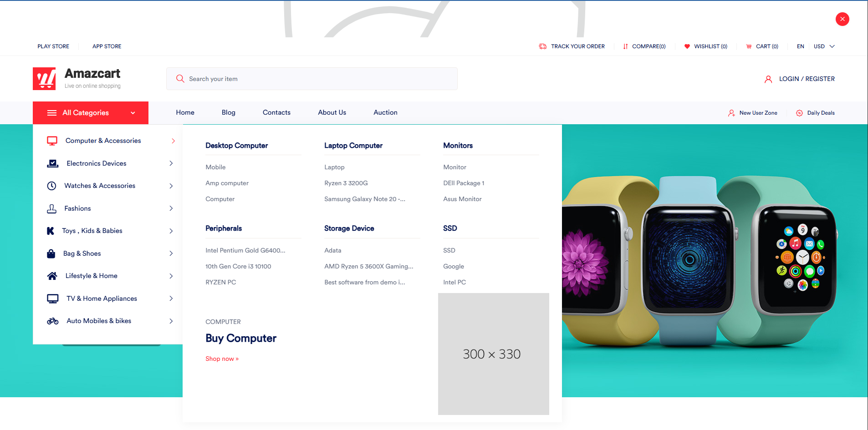
Task: Go to Contacts page
Action: (x=276, y=112)
